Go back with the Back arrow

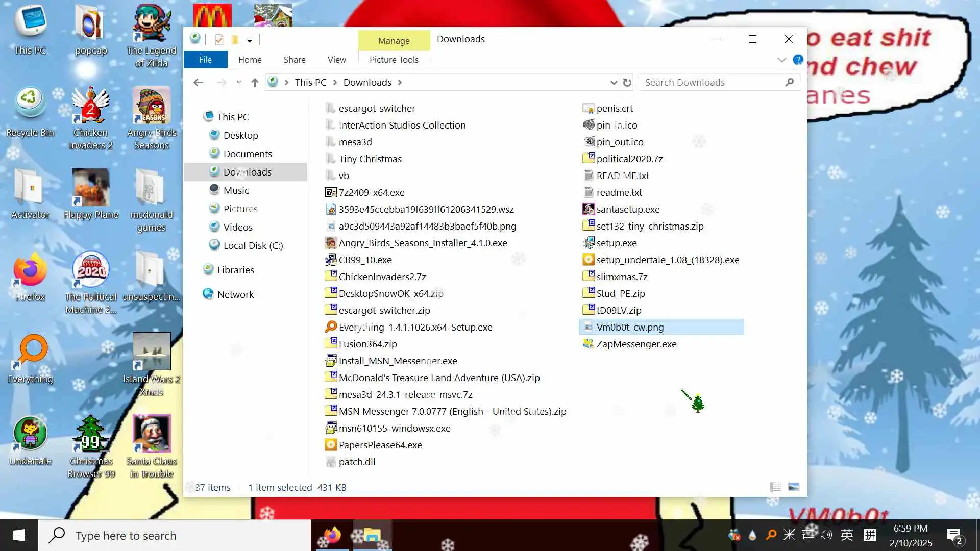(199, 82)
